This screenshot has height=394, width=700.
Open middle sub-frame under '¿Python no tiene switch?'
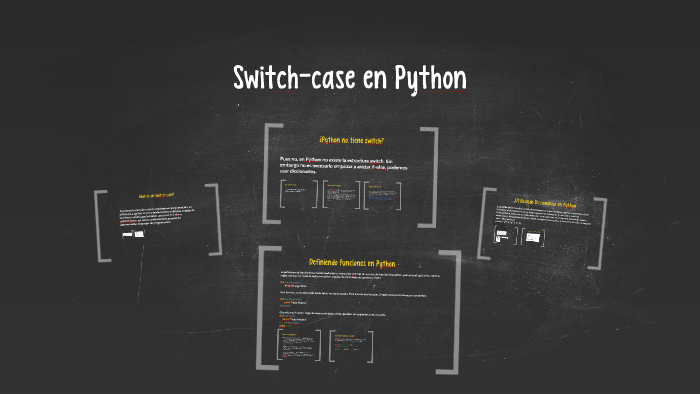coord(341,195)
